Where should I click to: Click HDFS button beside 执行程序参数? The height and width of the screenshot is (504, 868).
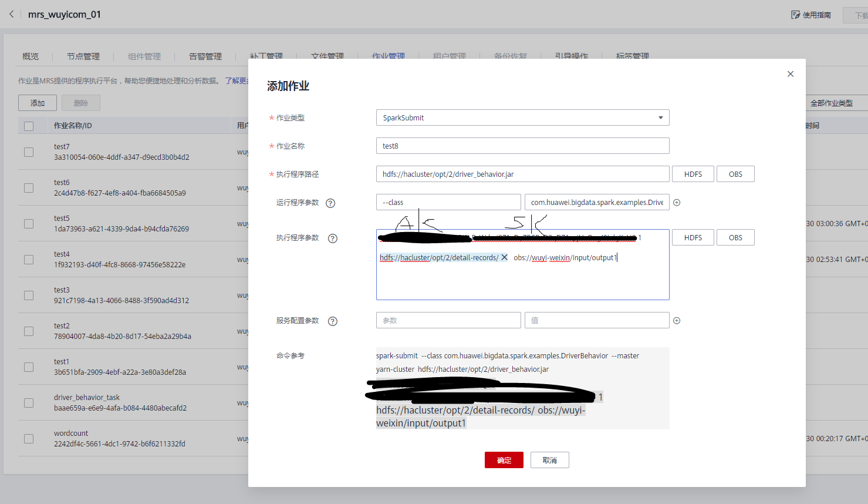click(x=693, y=237)
